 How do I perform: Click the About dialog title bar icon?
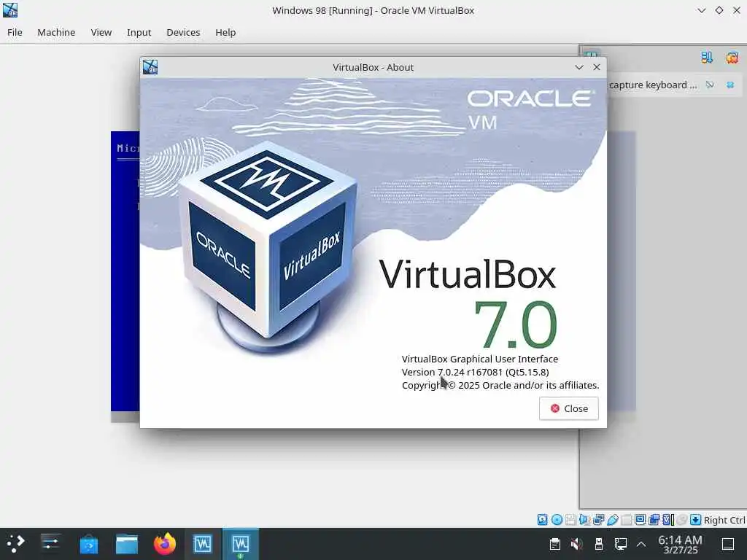(150, 67)
